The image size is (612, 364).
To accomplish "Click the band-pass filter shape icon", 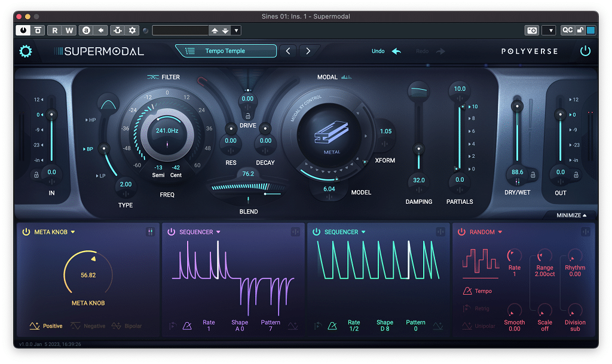I will (108, 105).
